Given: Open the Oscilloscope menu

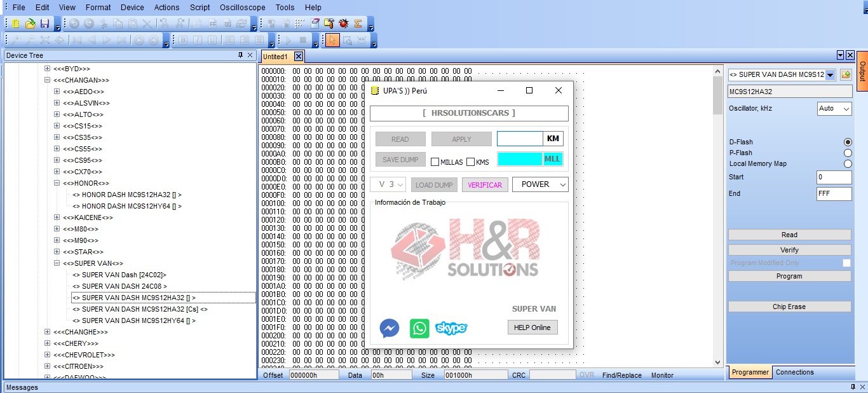Looking at the screenshot, I should pyautogui.click(x=242, y=8).
